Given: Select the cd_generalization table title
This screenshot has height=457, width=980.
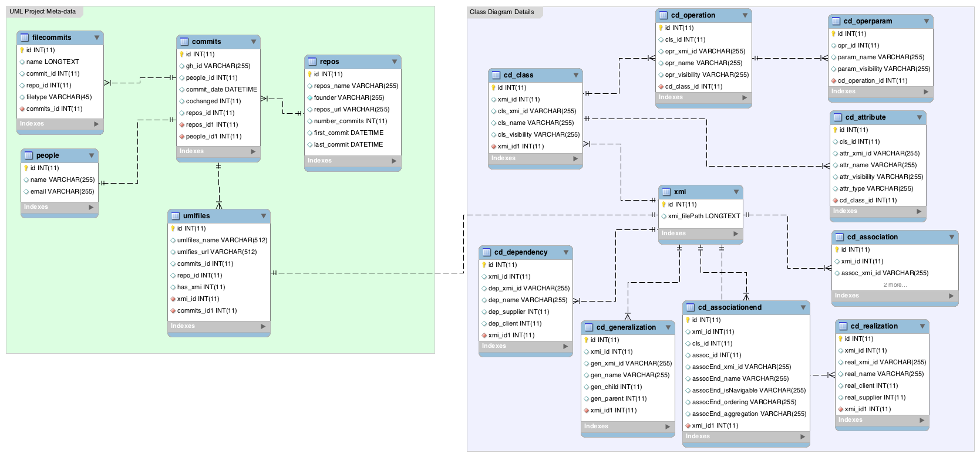Looking at the screenshot, I should tap(626, 327).
